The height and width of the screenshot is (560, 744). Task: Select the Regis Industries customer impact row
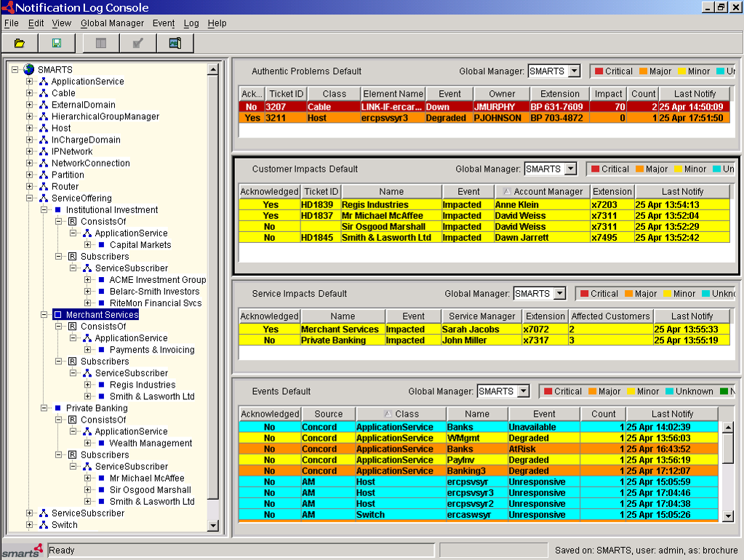tap(484, 204)
